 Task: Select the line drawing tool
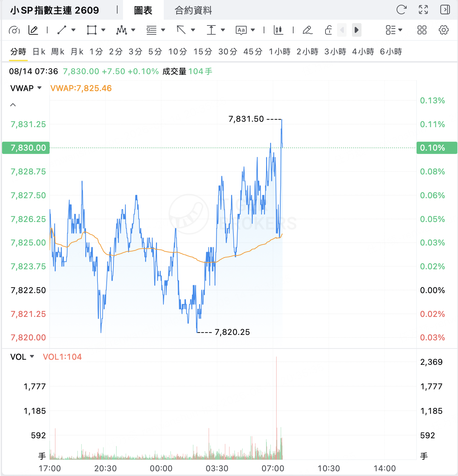(x=62, y=30)
